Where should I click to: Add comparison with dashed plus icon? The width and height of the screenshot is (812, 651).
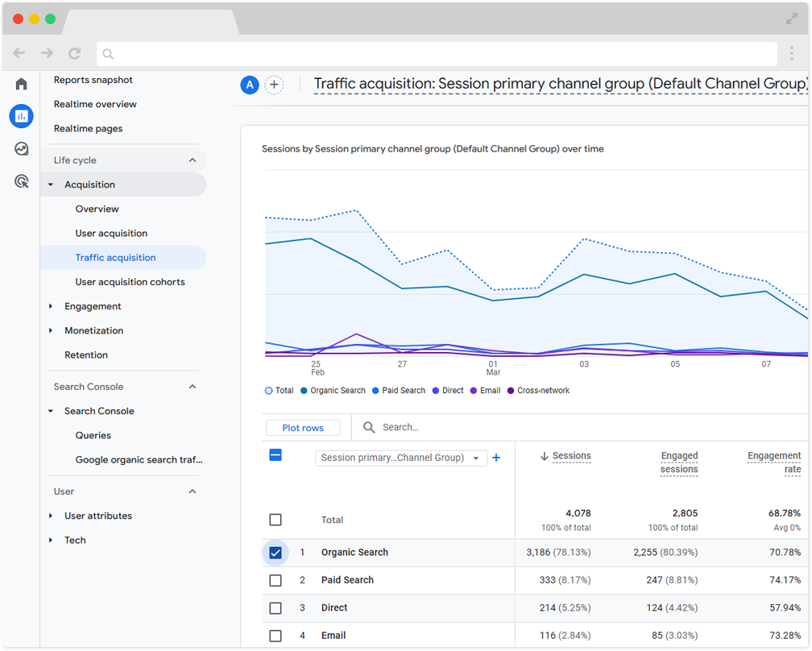point(274,85)
